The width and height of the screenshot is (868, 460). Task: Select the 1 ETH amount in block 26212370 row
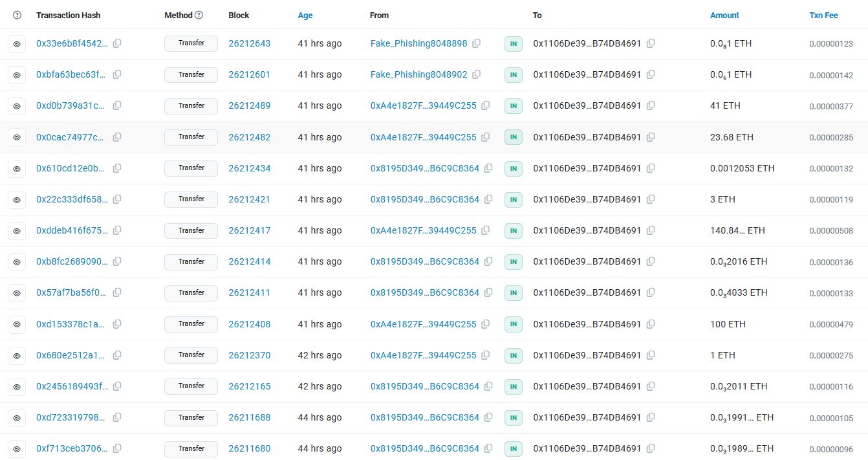pyautogui.click(x=722, y=355)
